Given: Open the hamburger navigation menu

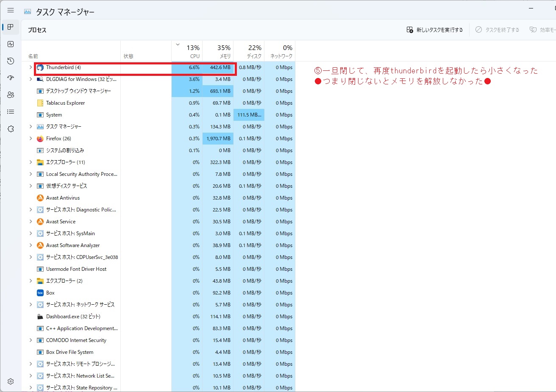Looking at the screenshot, I should click(11, 11).
